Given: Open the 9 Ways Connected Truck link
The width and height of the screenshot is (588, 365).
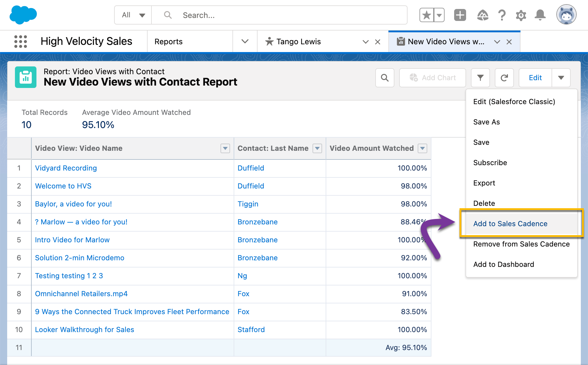Looking at the screenshot, I should (x=132, y=312).
